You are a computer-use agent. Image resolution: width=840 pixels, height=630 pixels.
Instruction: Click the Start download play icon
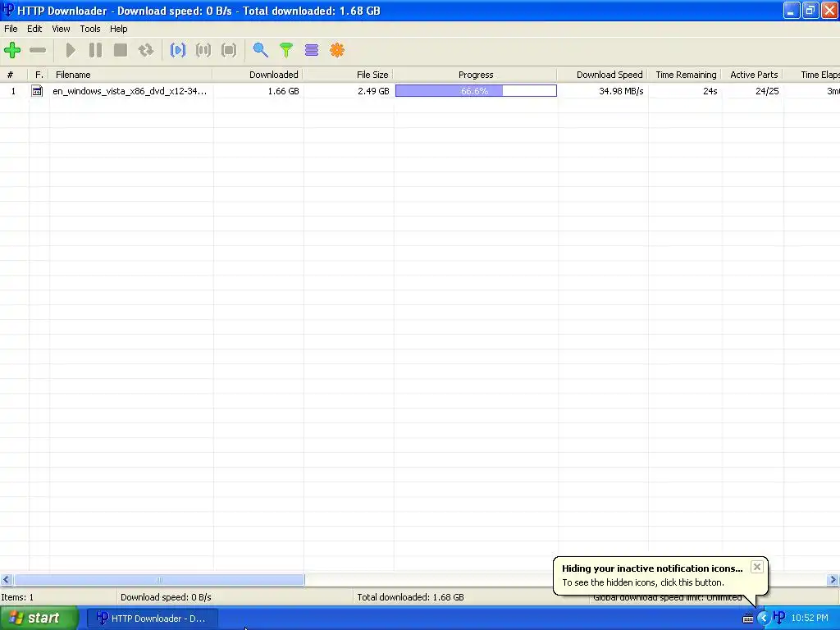click(x=71, y=50)
